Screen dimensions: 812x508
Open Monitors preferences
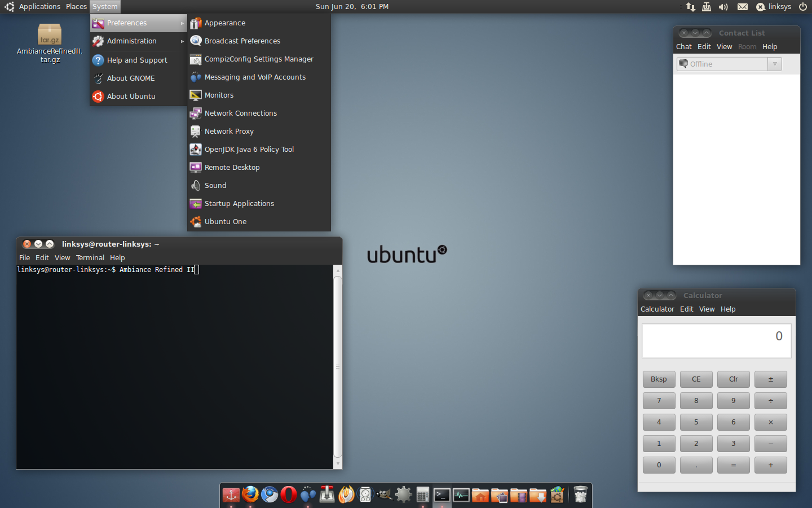click(x=259, y=95)
